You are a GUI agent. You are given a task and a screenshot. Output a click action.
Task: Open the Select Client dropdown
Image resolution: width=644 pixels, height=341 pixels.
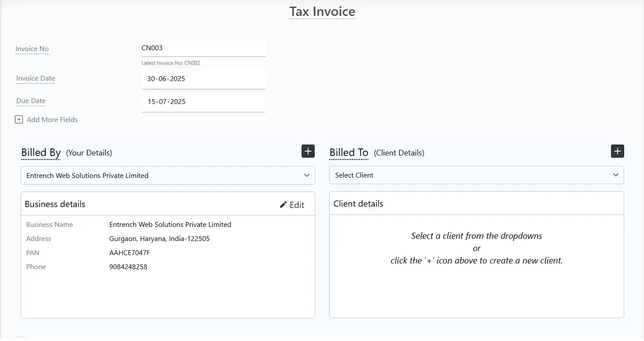[x=477, y=175]
